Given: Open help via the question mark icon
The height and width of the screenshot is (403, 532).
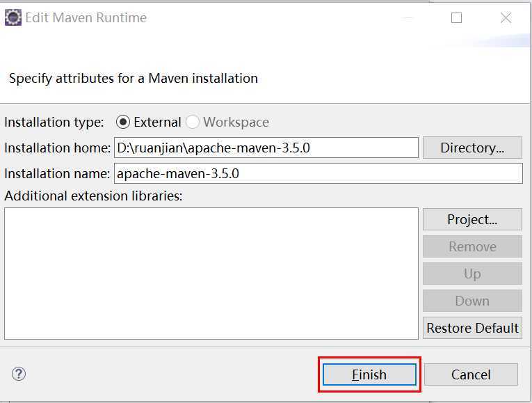Looking at the screenshot, I should point(19,374).
